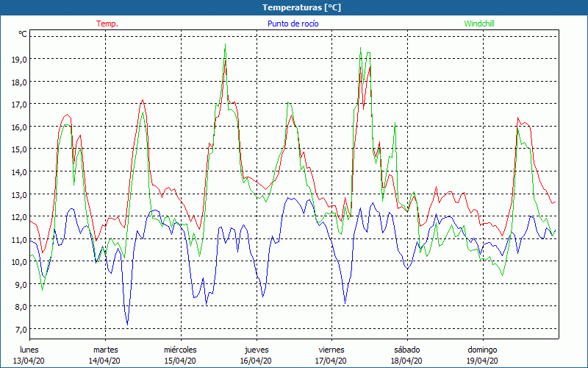This screenshot has width=588, height=368.
Task: Click the '12,0' y-axis value
Action: tap(18, 217)
